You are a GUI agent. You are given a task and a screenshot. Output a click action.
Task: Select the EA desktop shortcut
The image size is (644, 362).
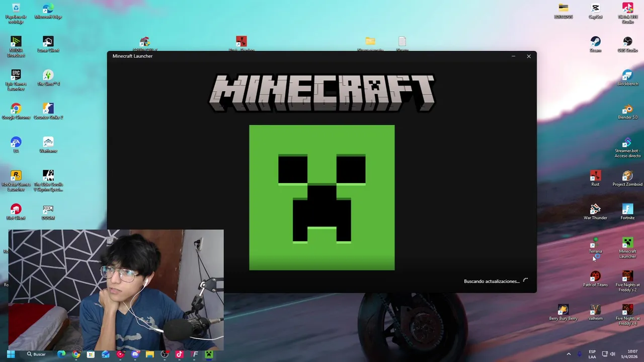[16, 145]
